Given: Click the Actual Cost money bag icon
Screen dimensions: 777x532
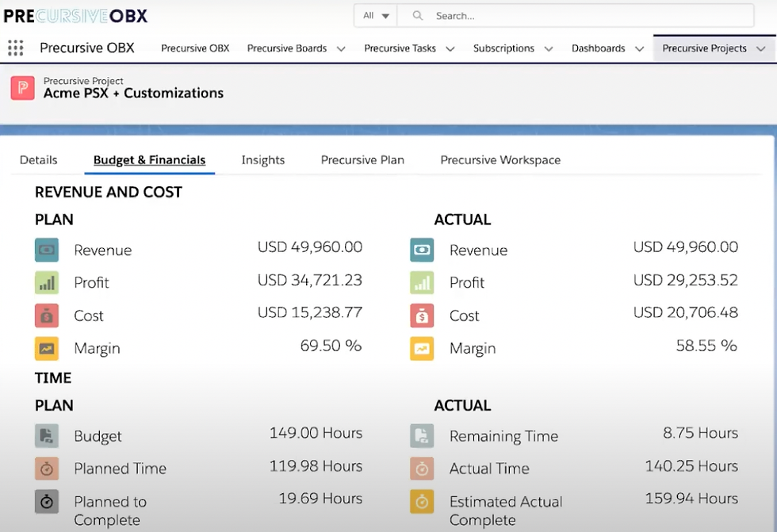Looking at the screenshot, I should [422, 316].
